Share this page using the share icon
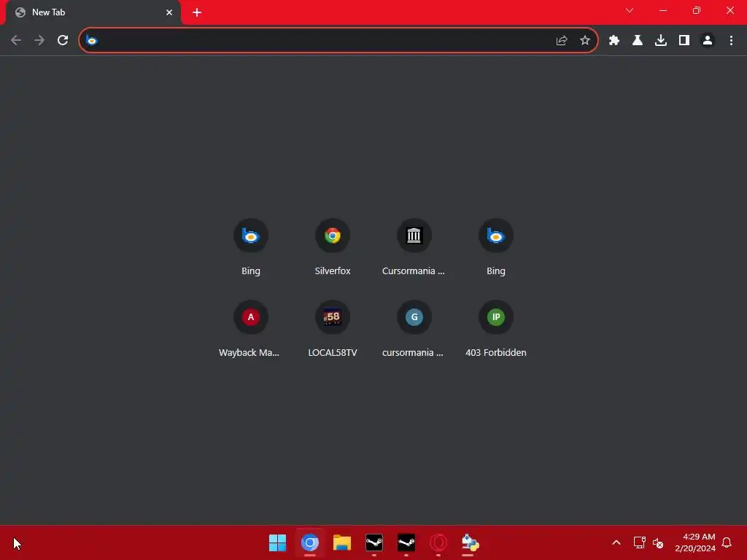 pyautogui.click(x=562, y=41)
